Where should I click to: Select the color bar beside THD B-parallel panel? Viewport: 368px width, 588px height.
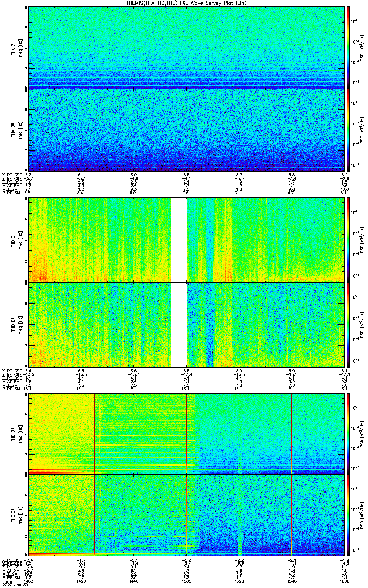349,324
